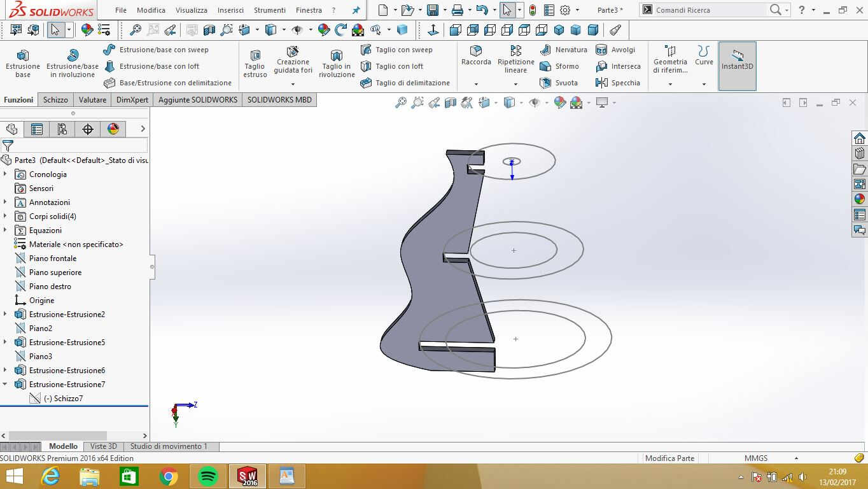
Task: Select (-) Schizzo7 sketch item
Action: pos(64,398)
